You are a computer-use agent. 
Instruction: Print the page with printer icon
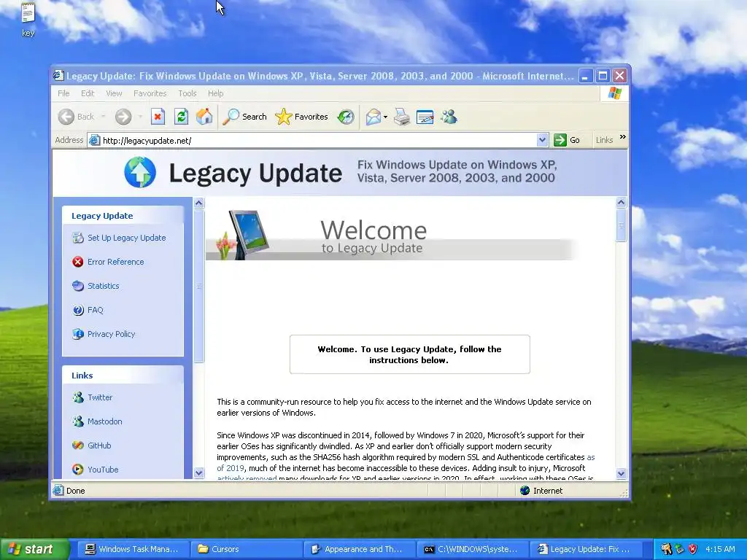click(x=402, y=117)
